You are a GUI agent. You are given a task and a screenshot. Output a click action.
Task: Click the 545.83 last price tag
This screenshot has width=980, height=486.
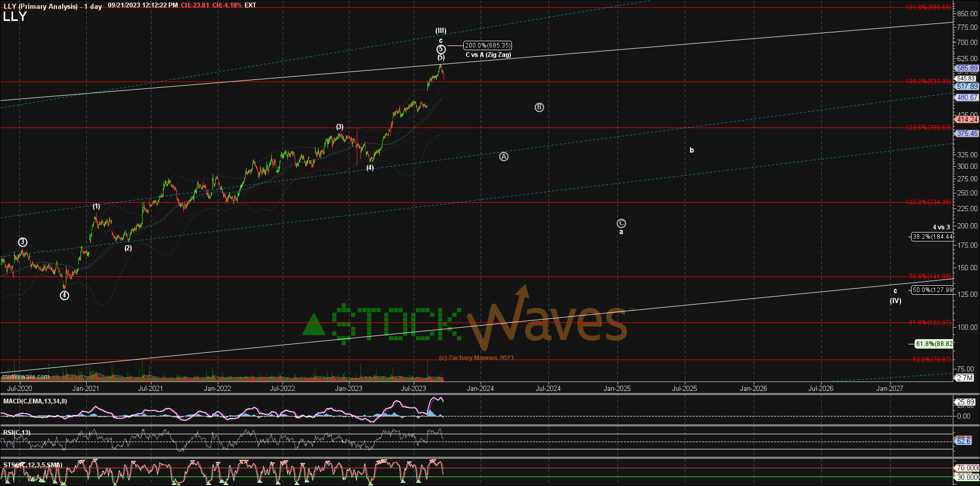(966, 78)
